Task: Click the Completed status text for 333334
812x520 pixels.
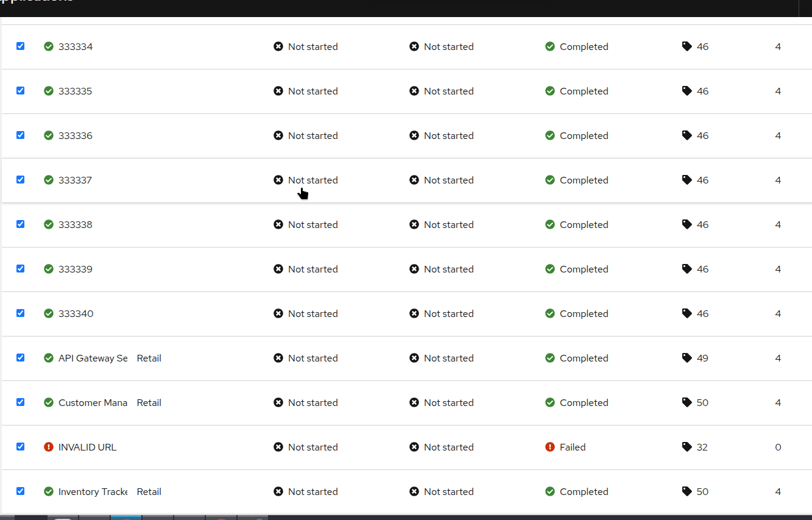Action: 584,46
